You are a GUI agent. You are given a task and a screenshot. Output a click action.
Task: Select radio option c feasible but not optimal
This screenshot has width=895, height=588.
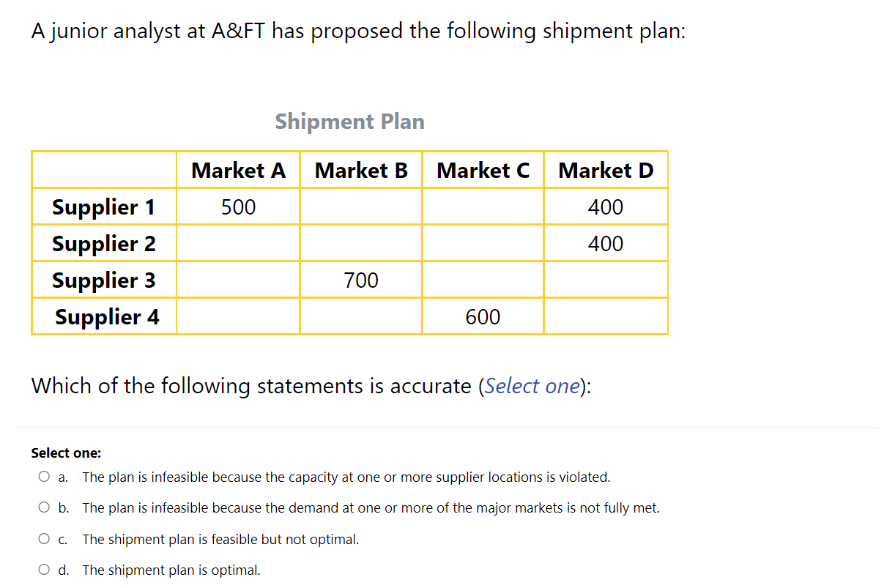[x=44, y=538]
